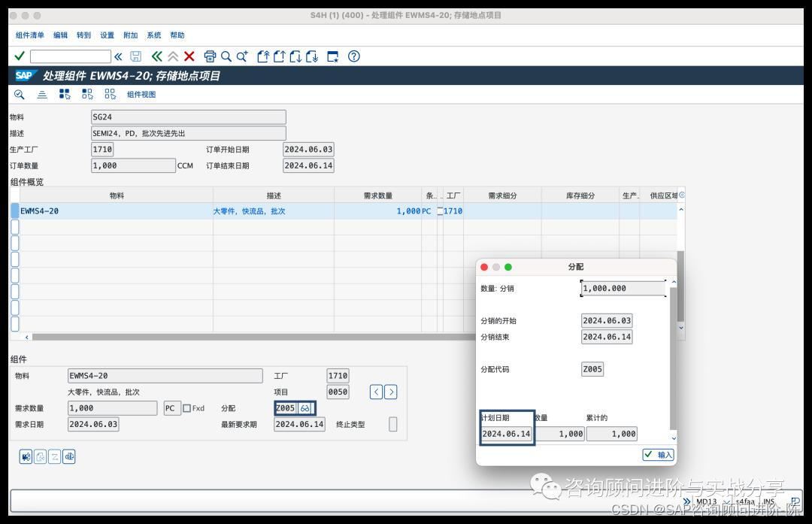Click the Find magnifier icon
Image resolution: width=812 pixels, height=524 pixels.
click(226, 56)
